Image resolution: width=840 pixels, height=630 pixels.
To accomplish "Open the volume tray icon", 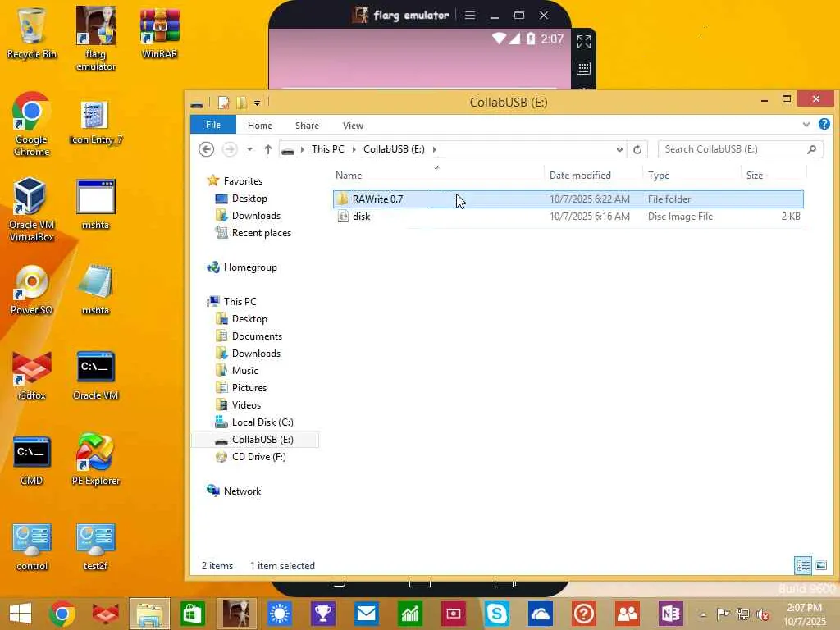I will coord(762,614).
